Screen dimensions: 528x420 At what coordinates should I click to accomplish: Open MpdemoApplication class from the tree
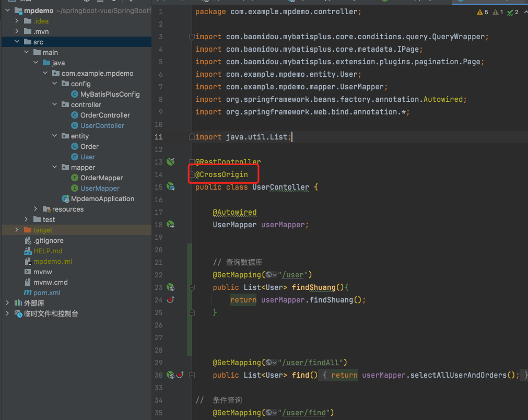(102, 199)
